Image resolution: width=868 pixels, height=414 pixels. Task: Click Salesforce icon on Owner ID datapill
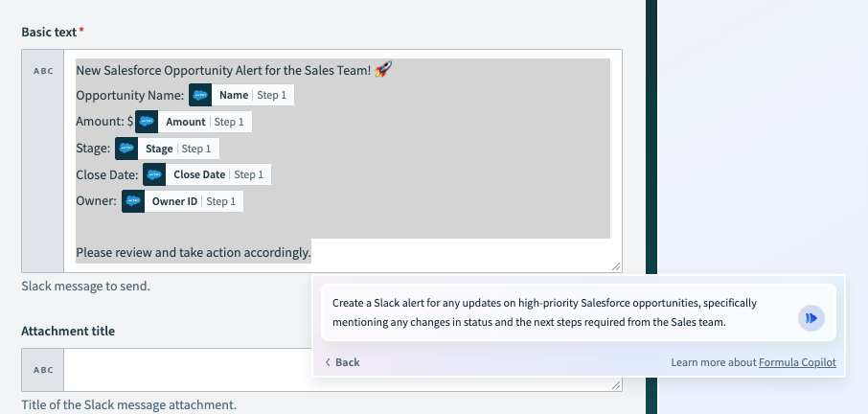pos(133,201)
